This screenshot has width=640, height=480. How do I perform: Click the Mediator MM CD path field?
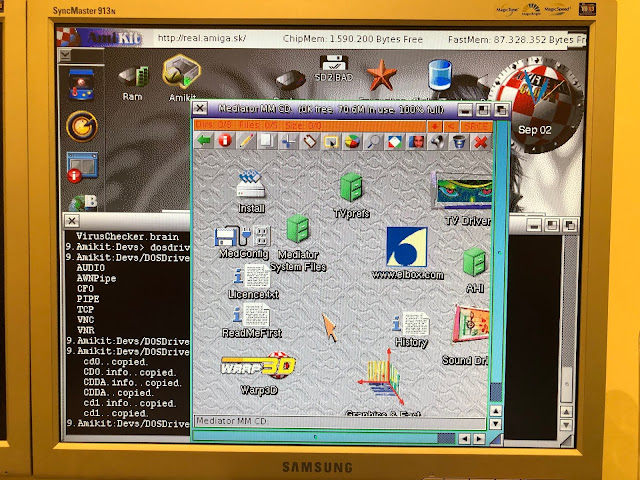coord(340,422)
